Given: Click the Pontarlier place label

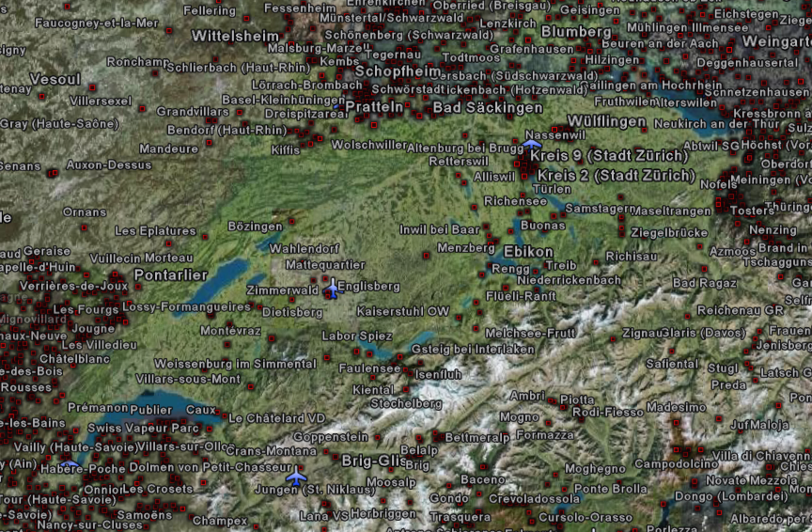Looking at the screenshot, I should click(171, 274).
